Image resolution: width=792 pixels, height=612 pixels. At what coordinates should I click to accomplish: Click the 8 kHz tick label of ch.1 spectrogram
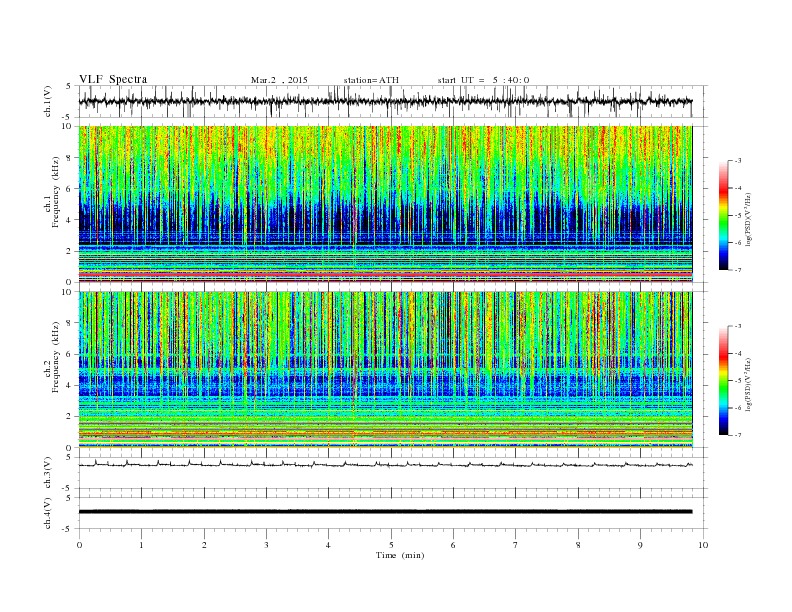(70, 158)
